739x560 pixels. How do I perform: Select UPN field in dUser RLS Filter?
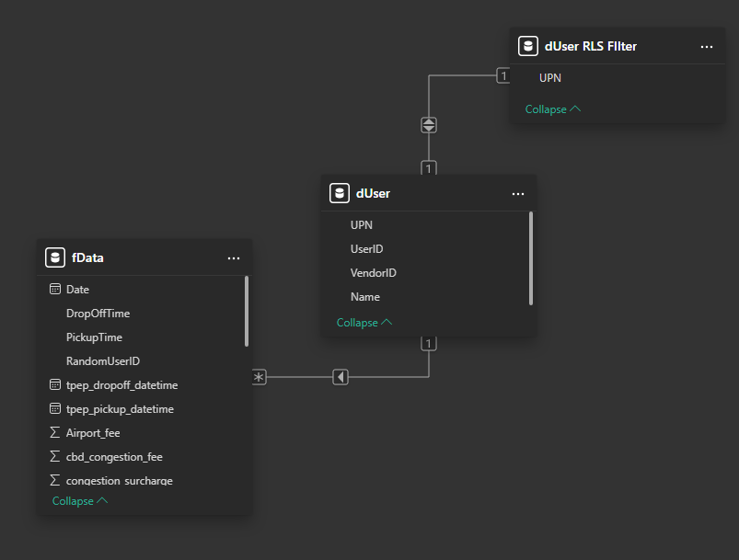coord(550,78)
